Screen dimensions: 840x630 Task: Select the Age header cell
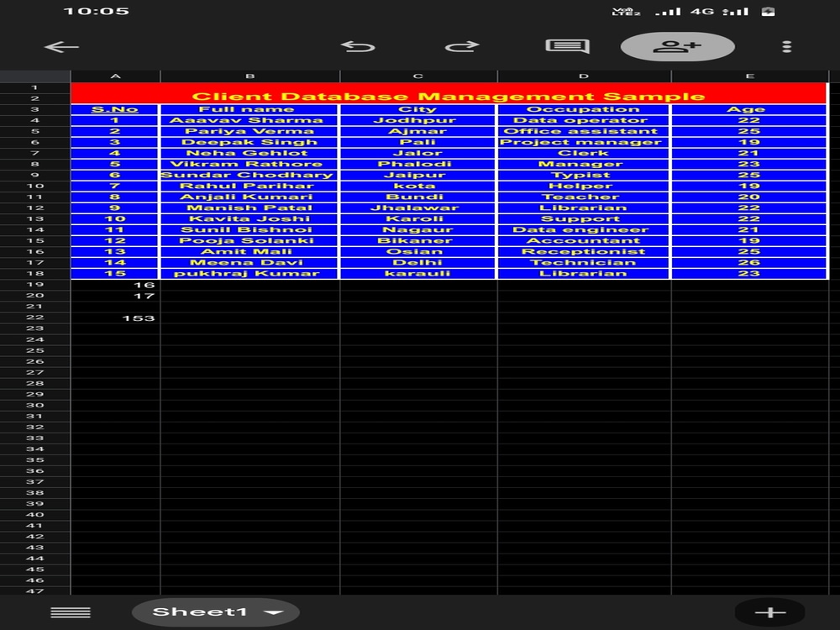click(749, 109)
